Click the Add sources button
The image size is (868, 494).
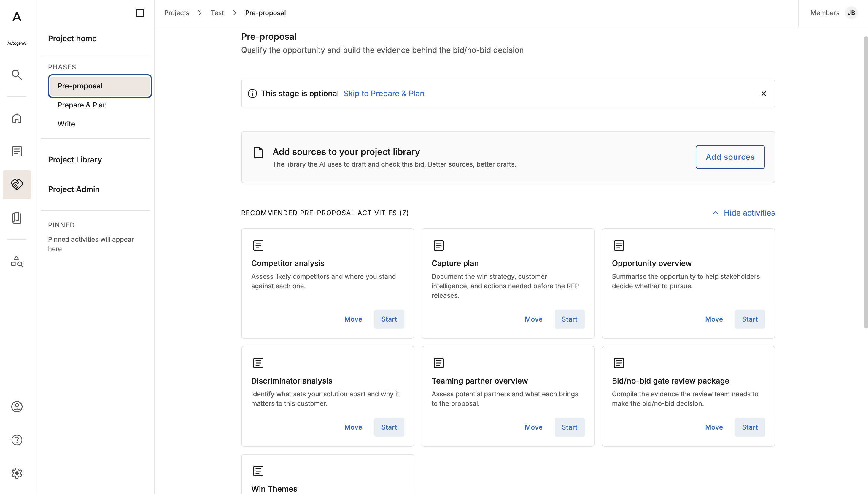(x=730, y=157)
